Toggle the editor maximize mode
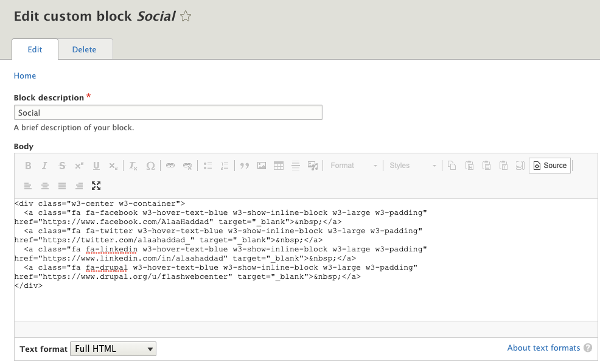Image resolution: width=600 pixels, height=364 pixels. click(96, 186)
